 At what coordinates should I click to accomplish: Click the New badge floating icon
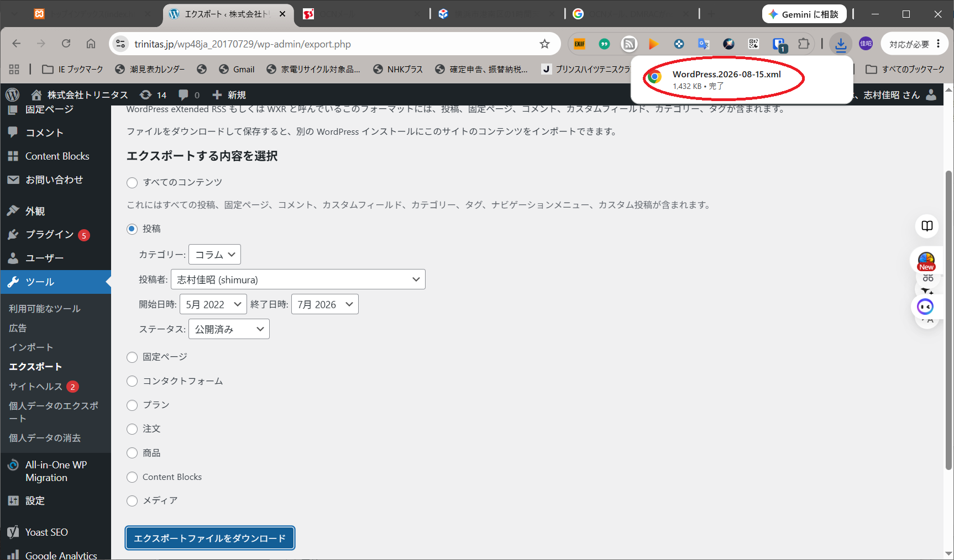(926, 261)
